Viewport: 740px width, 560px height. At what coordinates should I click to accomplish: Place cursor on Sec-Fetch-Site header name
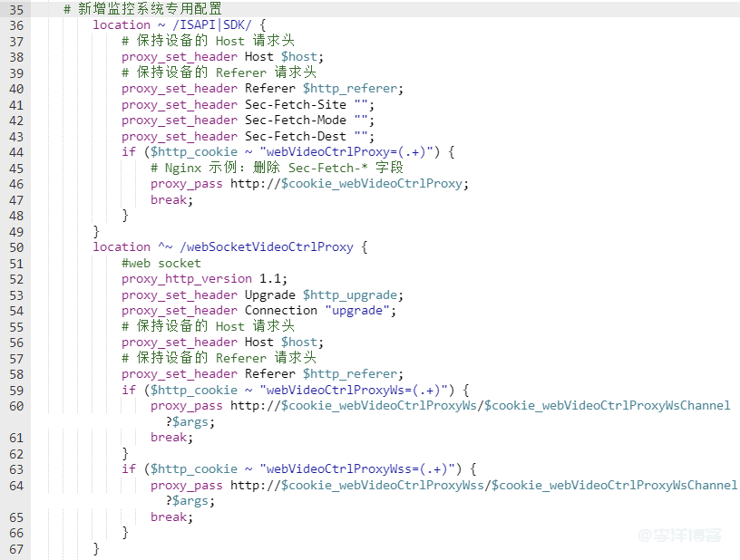(295, 104)
